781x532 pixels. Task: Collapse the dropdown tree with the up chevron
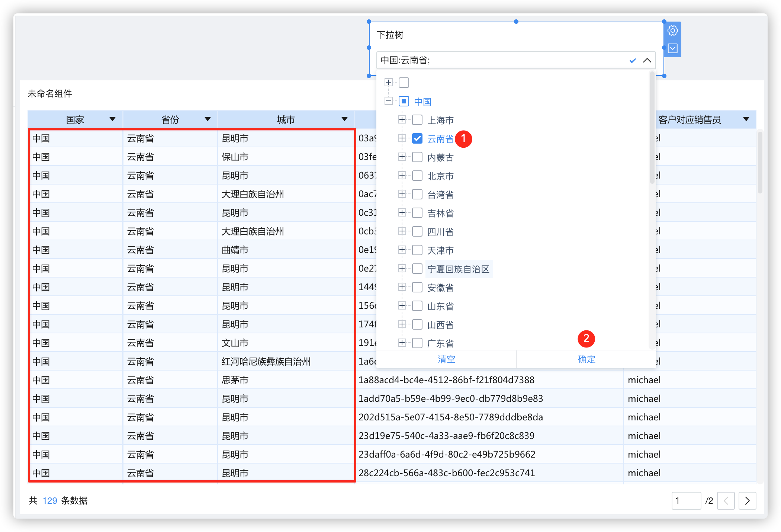647,60
